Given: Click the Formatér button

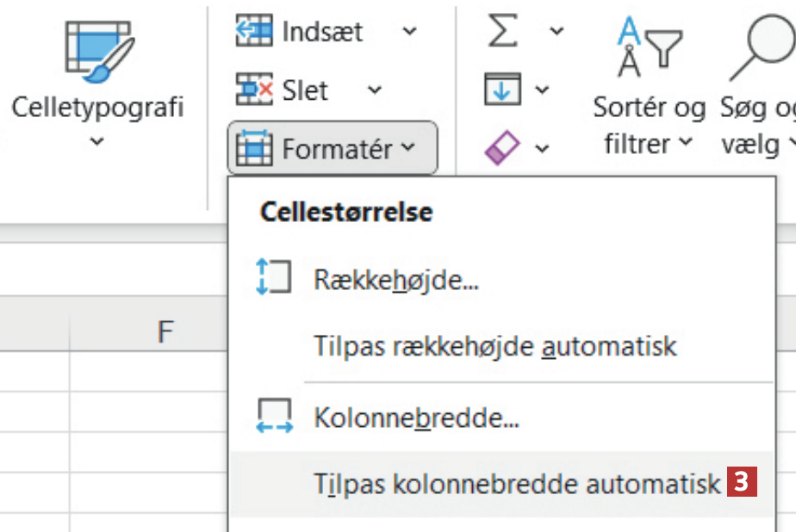Looking at the screenshot, I should point(333,148).
